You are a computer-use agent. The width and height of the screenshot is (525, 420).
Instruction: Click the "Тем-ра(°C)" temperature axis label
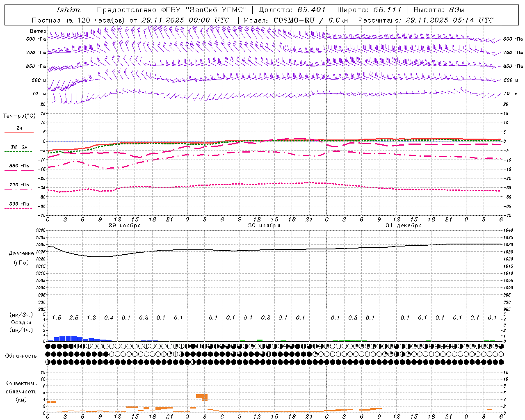[19, 116]
